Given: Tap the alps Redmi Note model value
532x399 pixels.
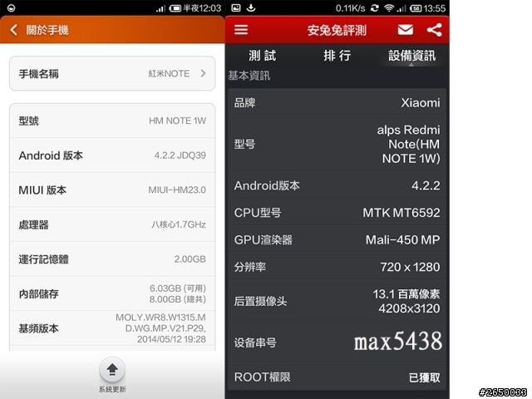Looking at the screenshot, I should pyautogui.click(x=408, y=144).
